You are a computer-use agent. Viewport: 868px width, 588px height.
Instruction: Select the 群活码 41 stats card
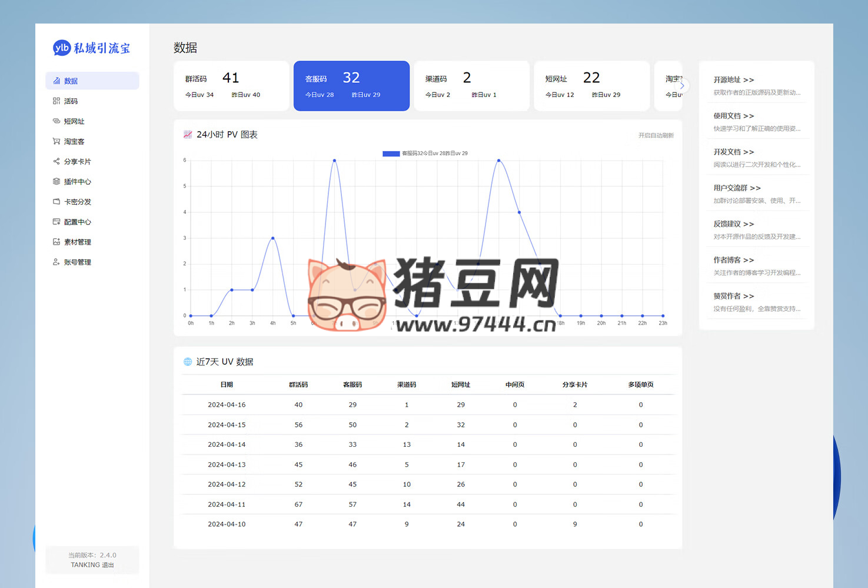pyautogui.click(x=231, y=86)
